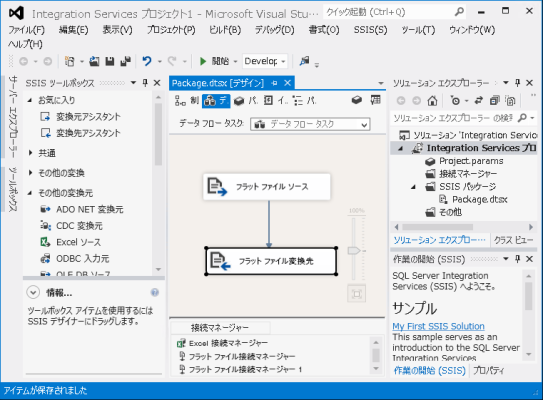543x400 pixels.
Task: Start debugging with the green 開始 button
Action: point(215,61)
